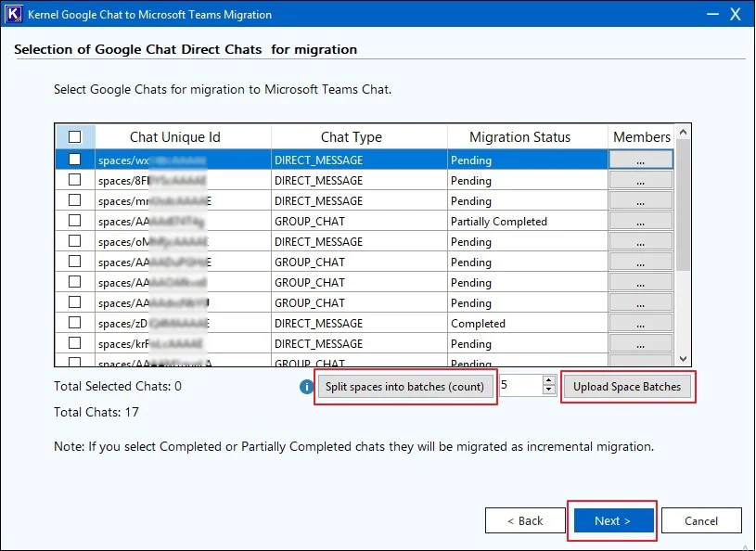Tick the Completed chat row checkbox

point(75,323)
